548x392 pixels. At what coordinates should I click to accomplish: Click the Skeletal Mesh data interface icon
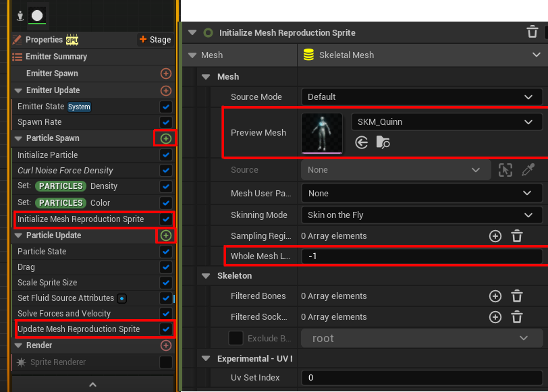click(308, 55)
